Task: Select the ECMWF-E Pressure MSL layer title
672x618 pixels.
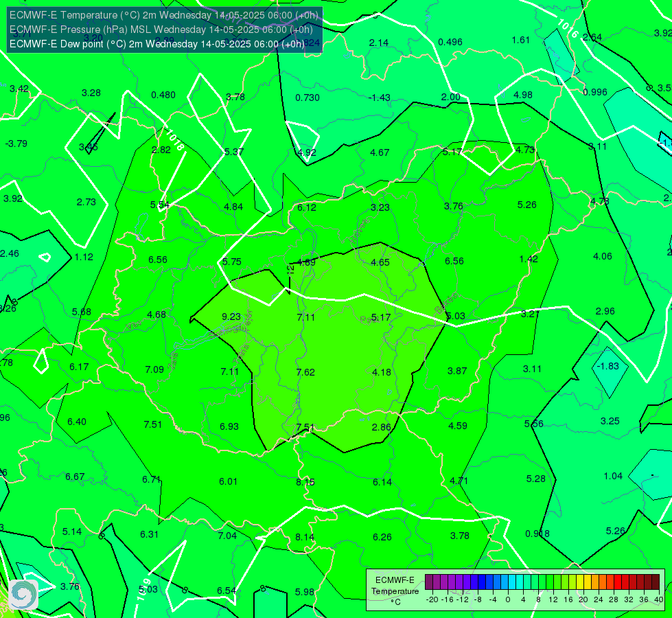Action: (161, 30)
